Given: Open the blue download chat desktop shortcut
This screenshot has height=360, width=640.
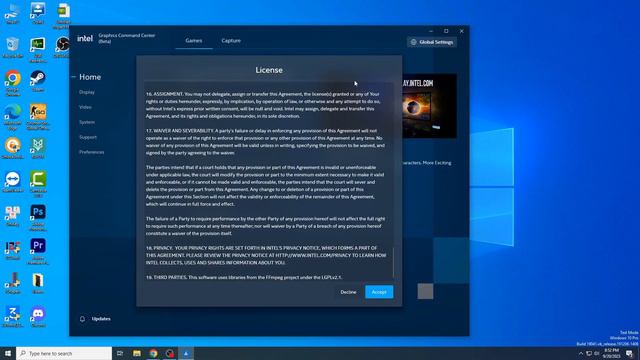Looking at the screenshot, I should point(38,13).
